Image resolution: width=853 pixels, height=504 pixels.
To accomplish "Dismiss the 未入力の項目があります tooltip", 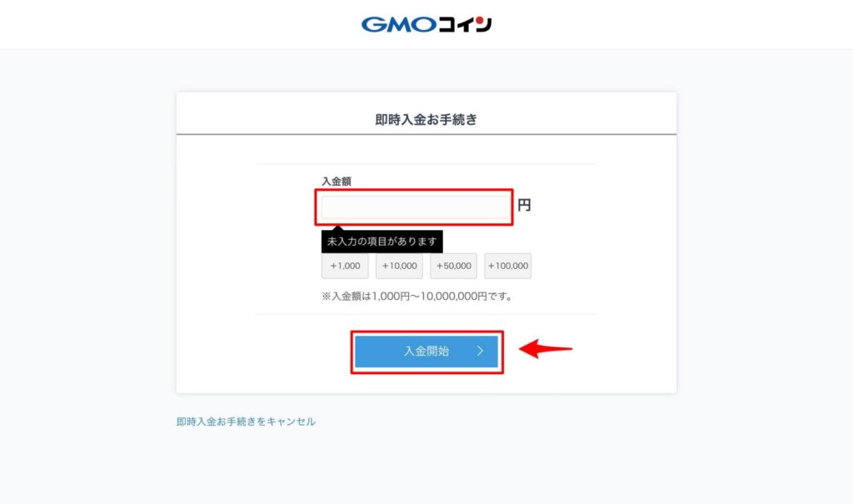I will coord(382,242).
